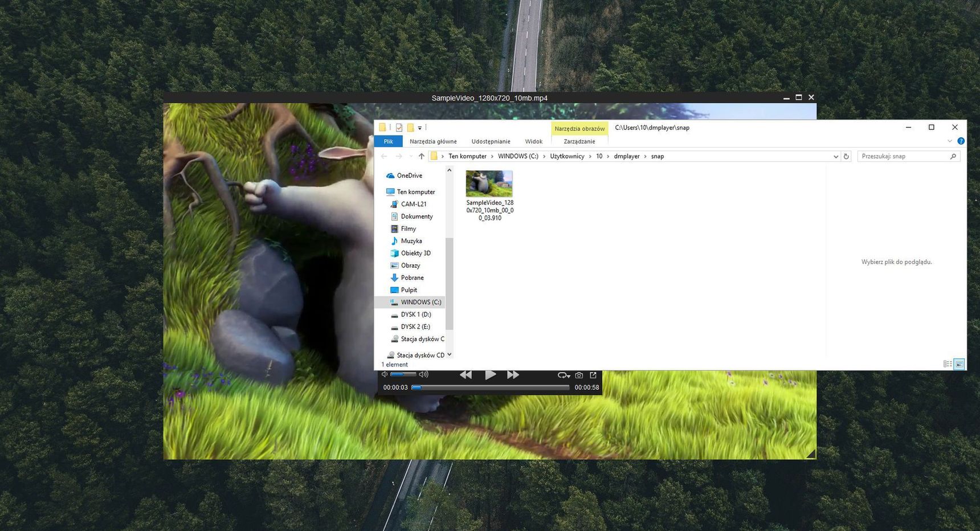This screenshot has height=531, width=980.
Task: Open Obrazy in the navigation pane
Action: (x=406, y=265)
